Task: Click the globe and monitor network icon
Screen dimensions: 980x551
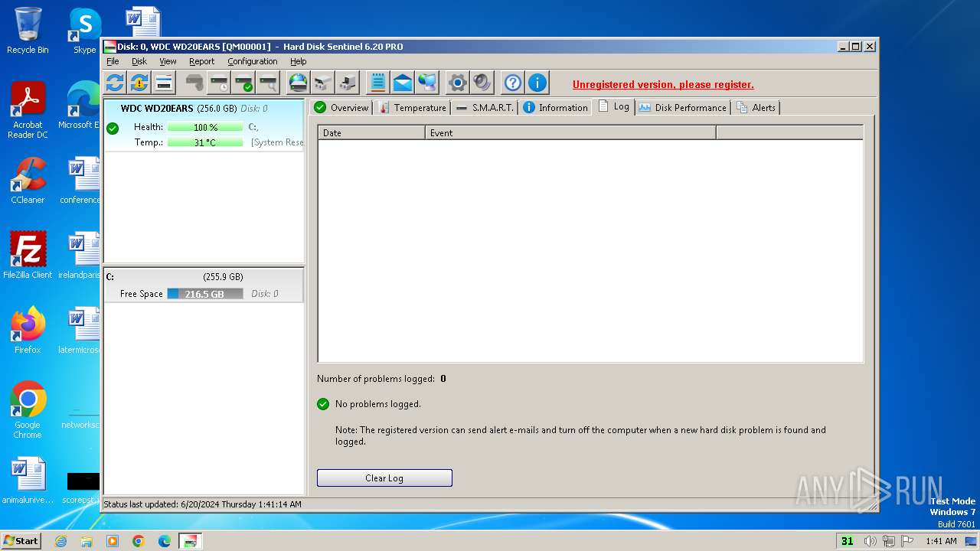Action: point(427,83)
